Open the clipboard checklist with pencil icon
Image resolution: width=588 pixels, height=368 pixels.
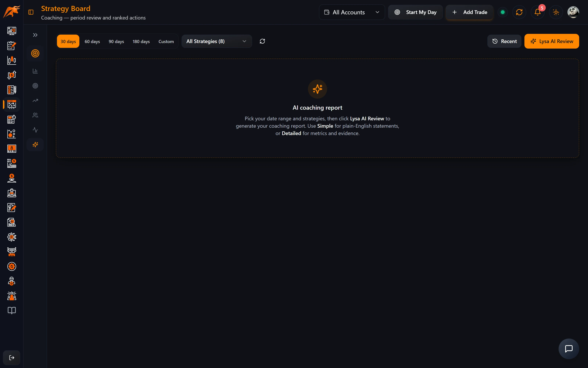coord(12,45)
